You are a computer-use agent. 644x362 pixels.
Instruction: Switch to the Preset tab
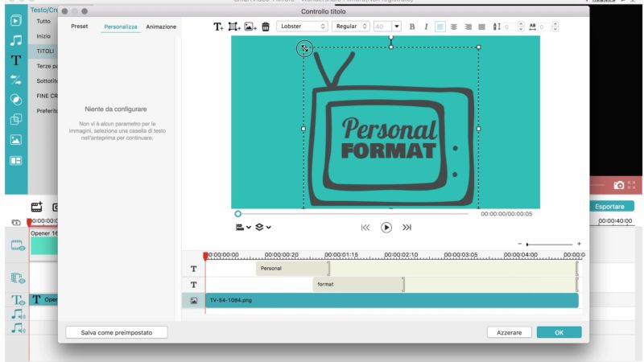[x=80, y=27]
